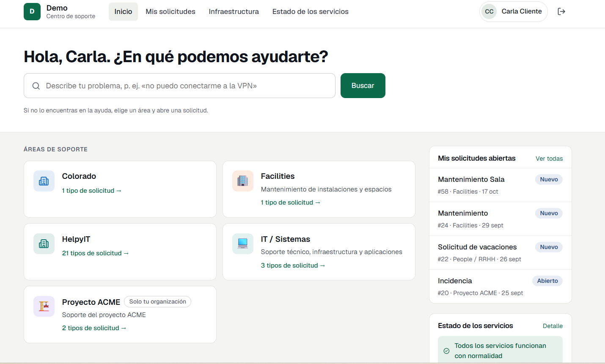The height and width of the screenshot is (364, 605).
Task: Open the Mis solicitudes tab
Action: point(170,11)
